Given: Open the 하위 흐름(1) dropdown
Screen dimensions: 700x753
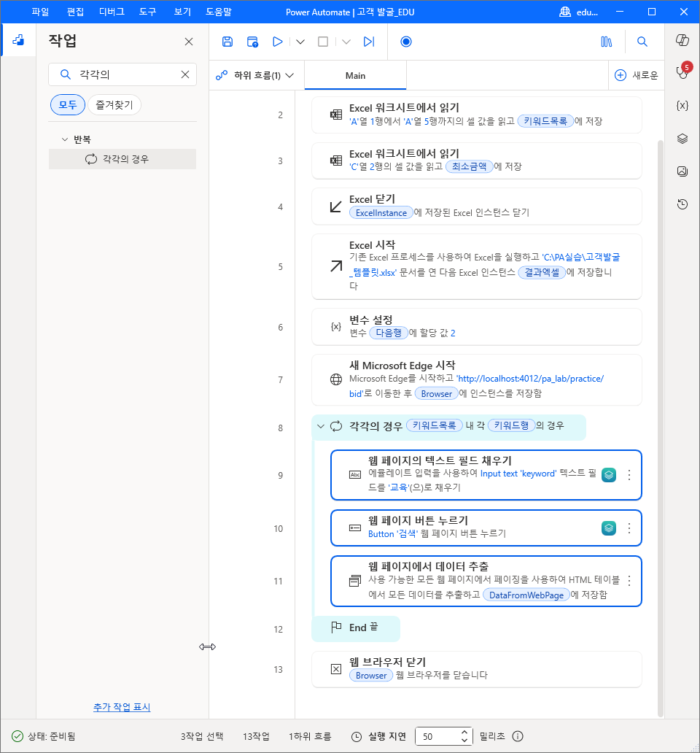Looking at the screenshot, I should tap(255, 75).
